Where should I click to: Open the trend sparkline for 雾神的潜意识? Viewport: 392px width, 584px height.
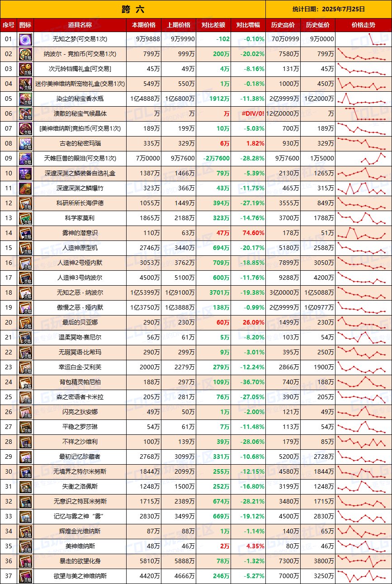[x=364, y=233]
